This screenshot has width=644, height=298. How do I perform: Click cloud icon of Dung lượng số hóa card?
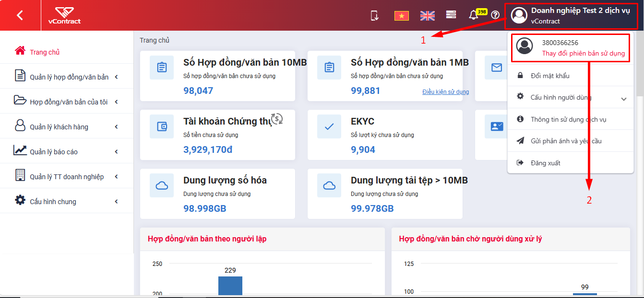pos(162,185)
